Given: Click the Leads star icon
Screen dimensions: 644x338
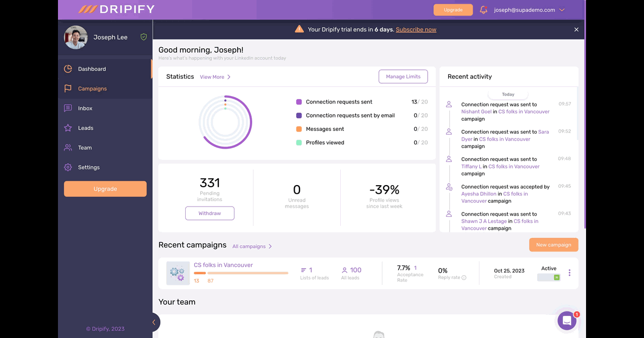Looking at the screenshot, I should [x=68, y=128].
